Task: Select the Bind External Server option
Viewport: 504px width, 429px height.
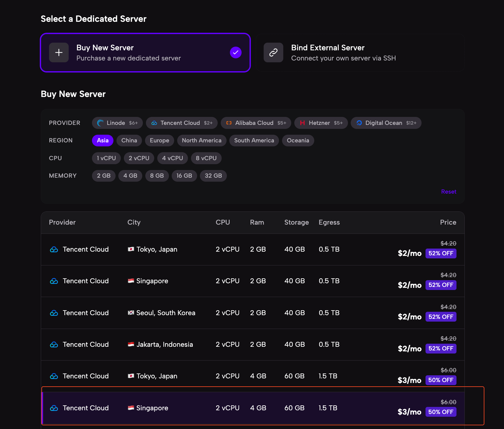Action: (x=360, y=53)
